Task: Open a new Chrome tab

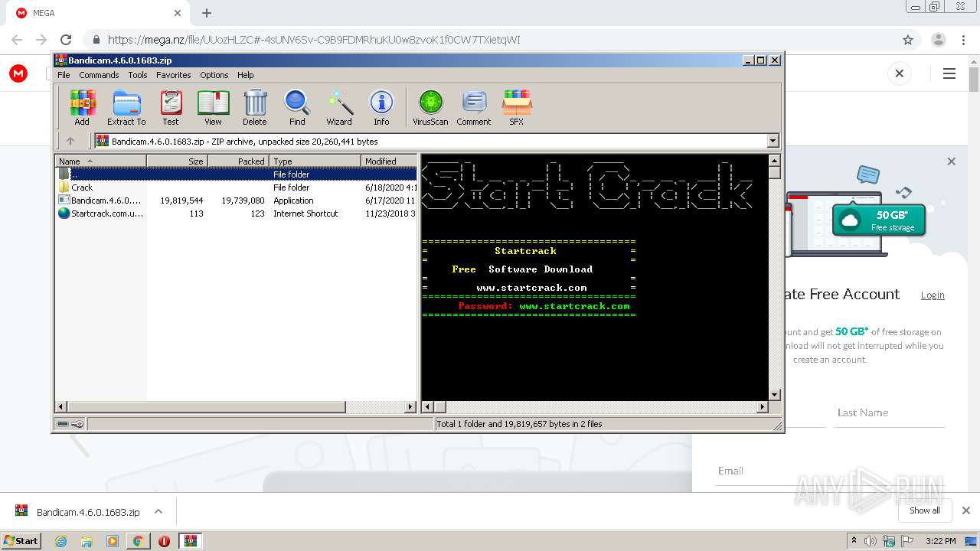Action: click(207, 13)
